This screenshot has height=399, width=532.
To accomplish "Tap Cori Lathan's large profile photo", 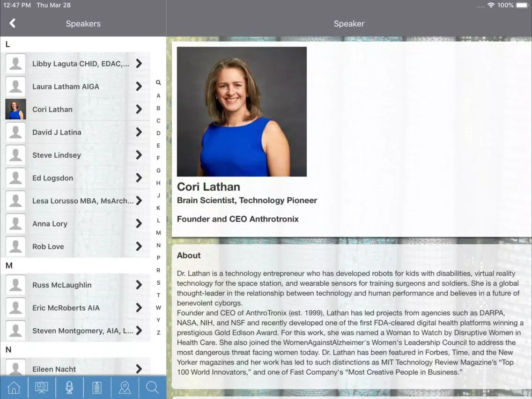I will tap(242, 111).
